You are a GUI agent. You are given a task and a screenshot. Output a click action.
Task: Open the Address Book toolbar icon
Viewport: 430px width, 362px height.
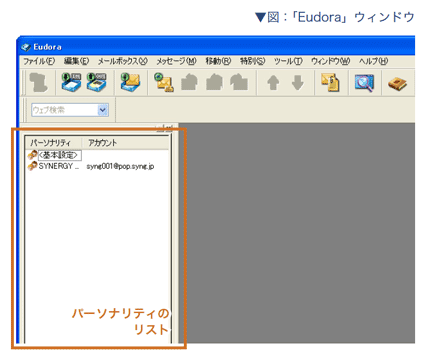[x=397, y=83]
